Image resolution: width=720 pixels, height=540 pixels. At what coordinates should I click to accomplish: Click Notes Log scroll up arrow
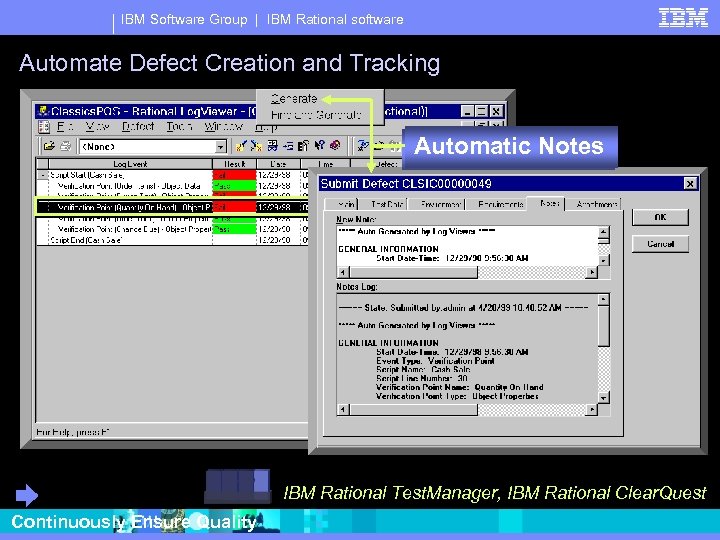coord(604,300)
